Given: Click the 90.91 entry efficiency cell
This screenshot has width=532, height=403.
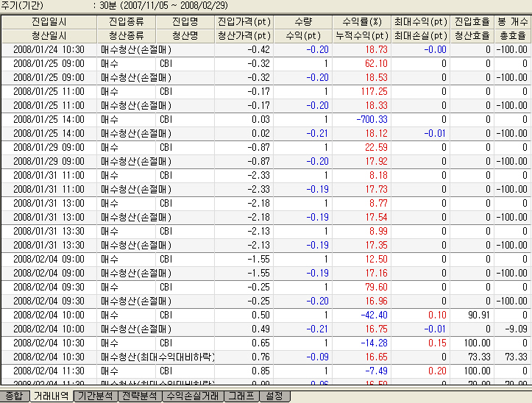Looking at the screenshot, I should pyautogui.click(x=472, y=315).
